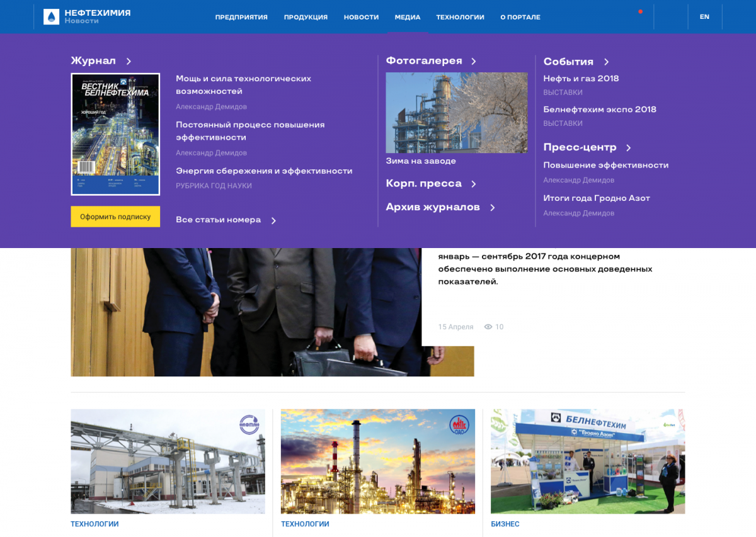Screen dimensions: 756x537
Task: Click the 15 Апреля date text
Action: (x=455, y=327)
